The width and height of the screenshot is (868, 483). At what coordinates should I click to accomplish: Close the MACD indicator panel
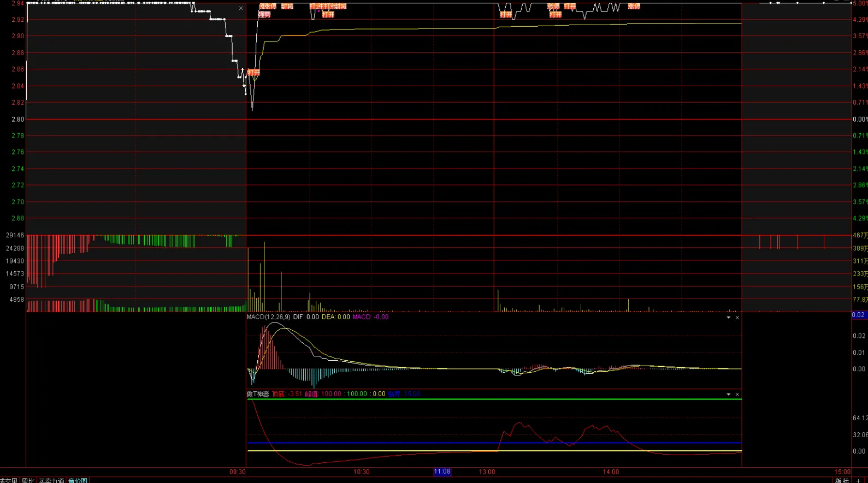[x=737, y=317]
